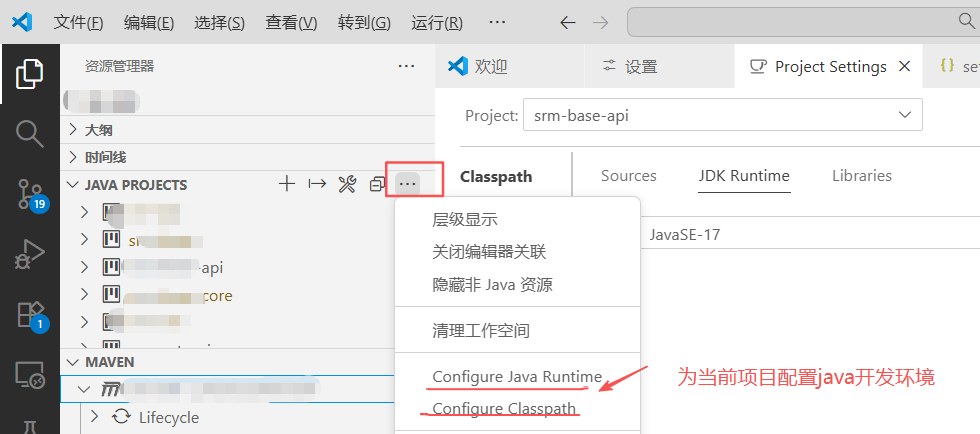Select the Sources tab
Viewport: 980px width, 434px height.
coord(628,176)
